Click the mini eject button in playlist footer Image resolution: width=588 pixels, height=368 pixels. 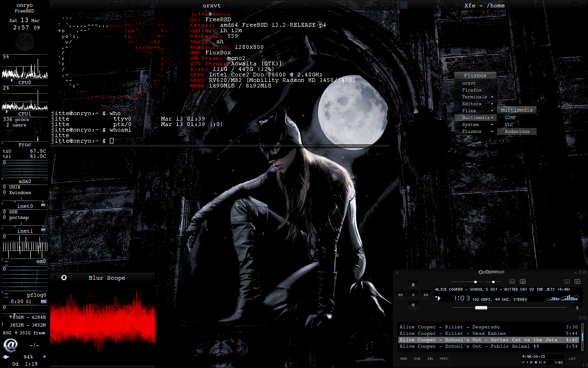(544, 362)
